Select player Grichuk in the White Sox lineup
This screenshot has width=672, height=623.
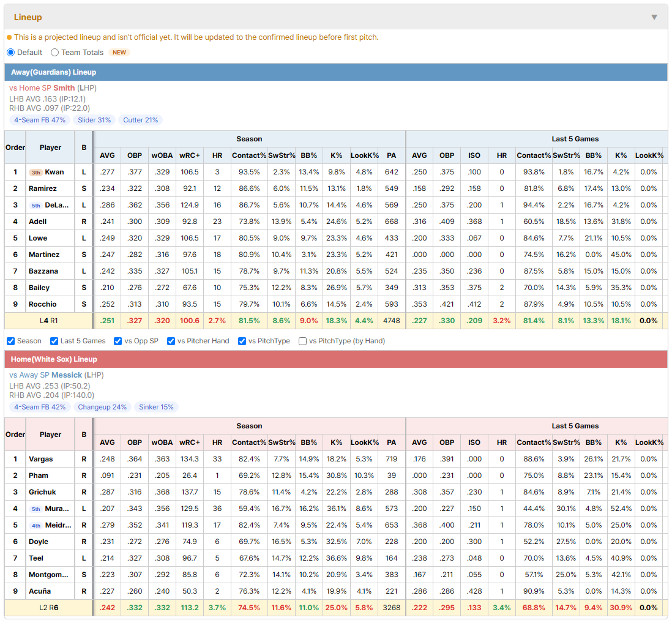tap(42, 492)
